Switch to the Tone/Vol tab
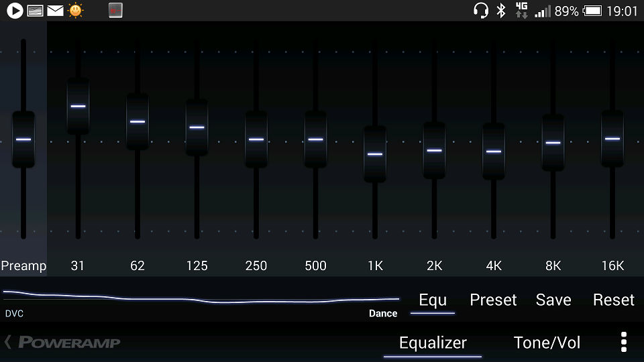 point(547,343)
